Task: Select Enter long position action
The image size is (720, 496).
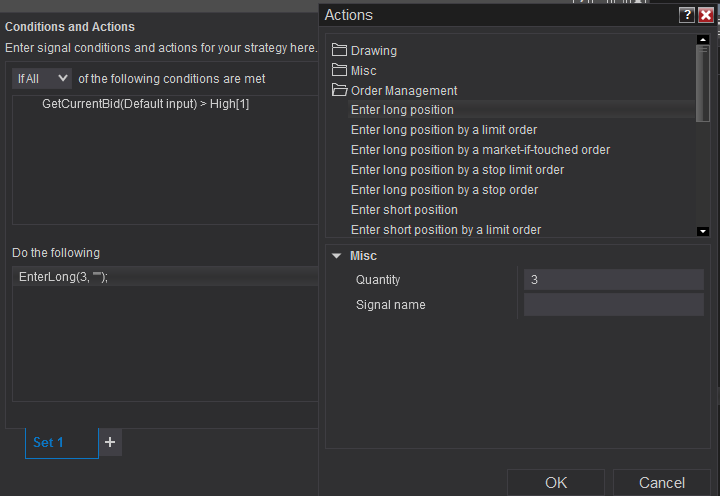Action: coord(402,110)
